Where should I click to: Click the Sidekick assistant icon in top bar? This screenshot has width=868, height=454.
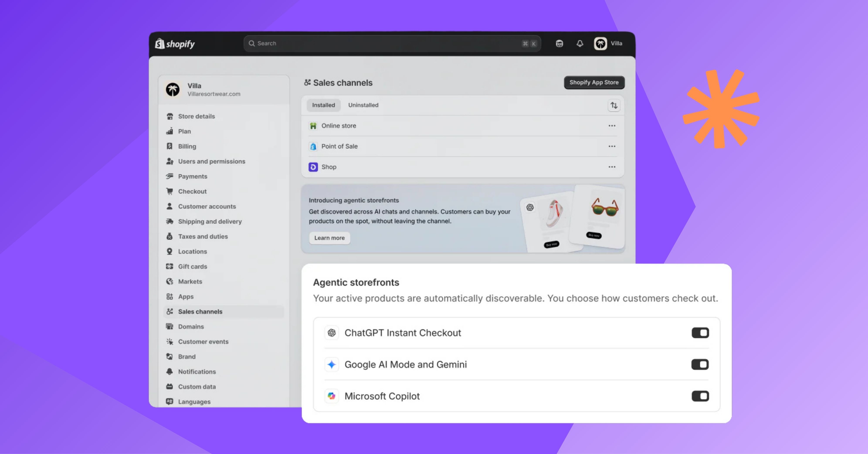pyautogui.click(x=559, y=43)
